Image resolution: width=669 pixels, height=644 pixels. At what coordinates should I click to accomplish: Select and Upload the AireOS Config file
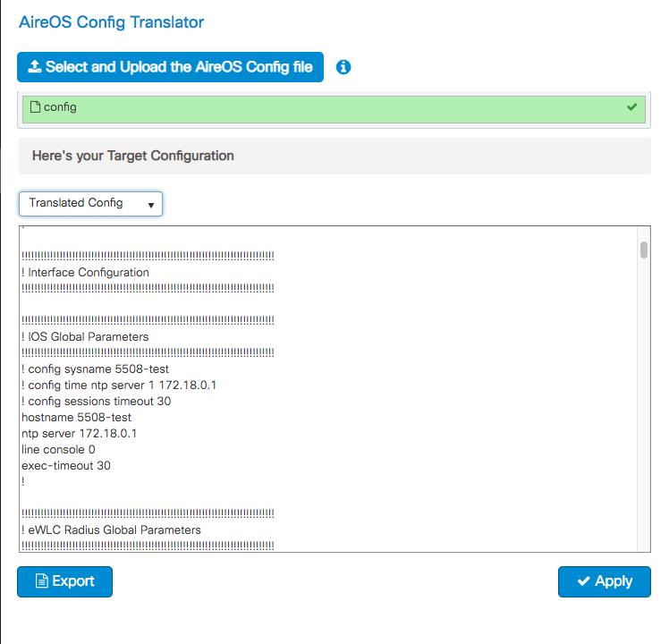pyautogui.click(x=170, y=67)
